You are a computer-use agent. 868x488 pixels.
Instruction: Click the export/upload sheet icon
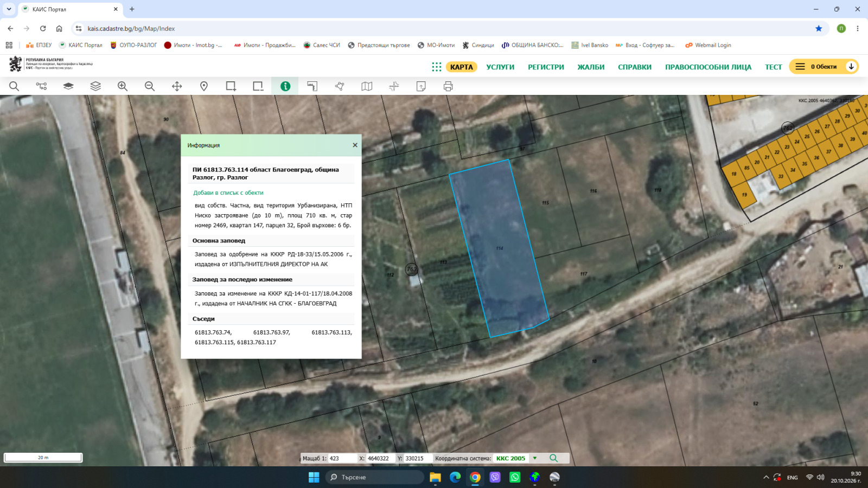(x=421, y=86)
